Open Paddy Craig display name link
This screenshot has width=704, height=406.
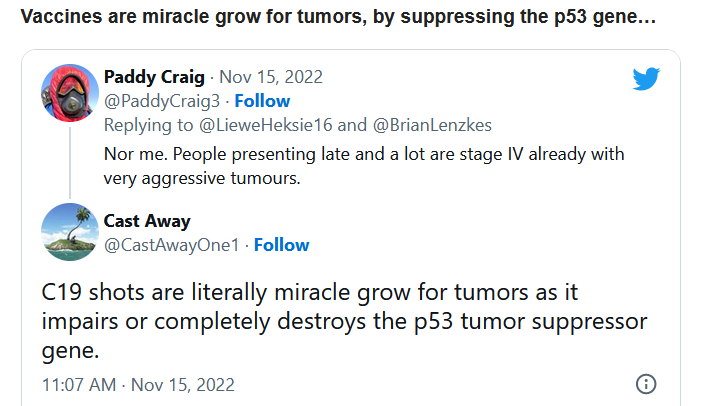[153, 78]
